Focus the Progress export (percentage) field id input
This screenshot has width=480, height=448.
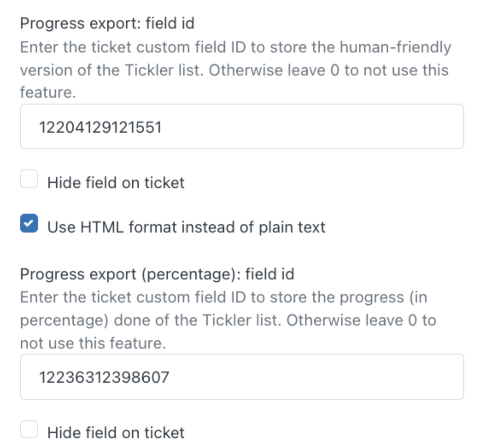tap(242, 377)
